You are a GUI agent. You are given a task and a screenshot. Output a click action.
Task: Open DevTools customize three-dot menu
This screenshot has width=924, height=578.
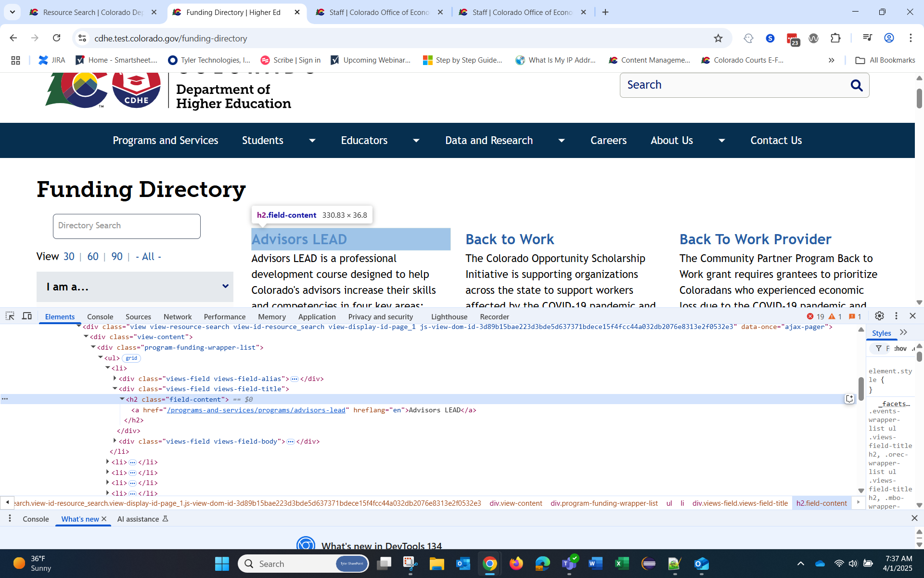[x=896, y=316]
